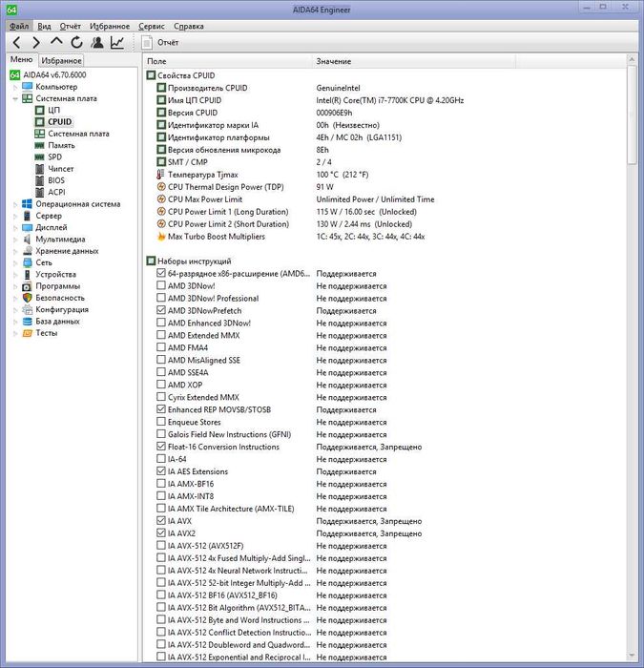Toggle the AMD FMA4 checkbox
The width and height of the screenshot is (644, 668).
161,347
